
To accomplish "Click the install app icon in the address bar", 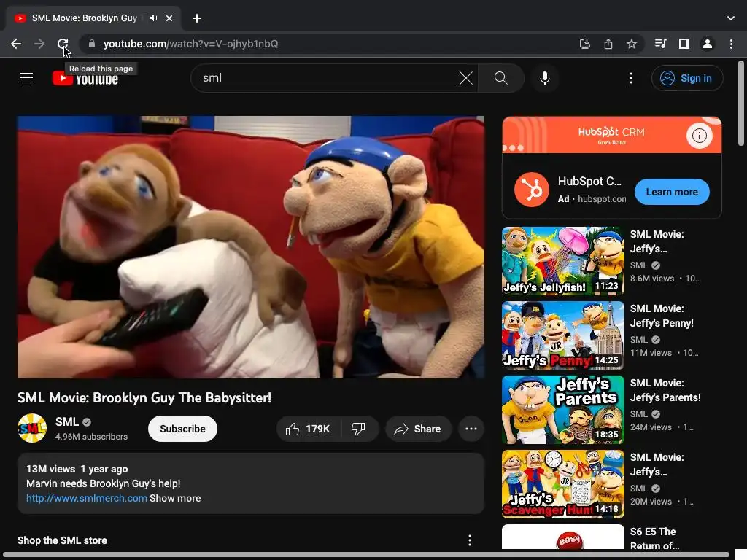I will pyautogui.click(x=584, y=44).
